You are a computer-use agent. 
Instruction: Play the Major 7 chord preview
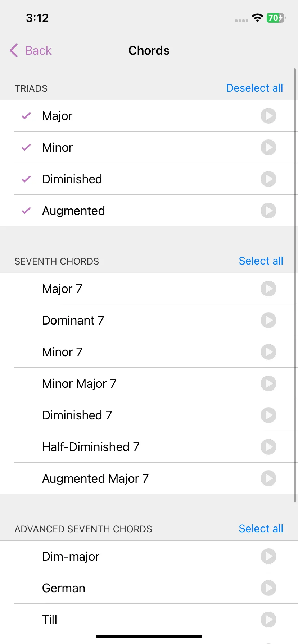[268, 289]
